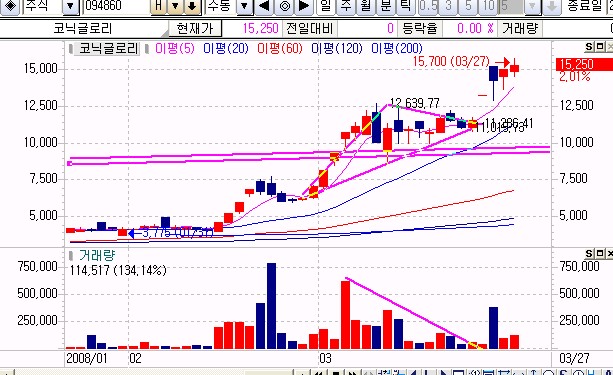Screen dimensions: 613x375
Task: Click the diamond icon left of 주식
Action: [x=9, y=6]
